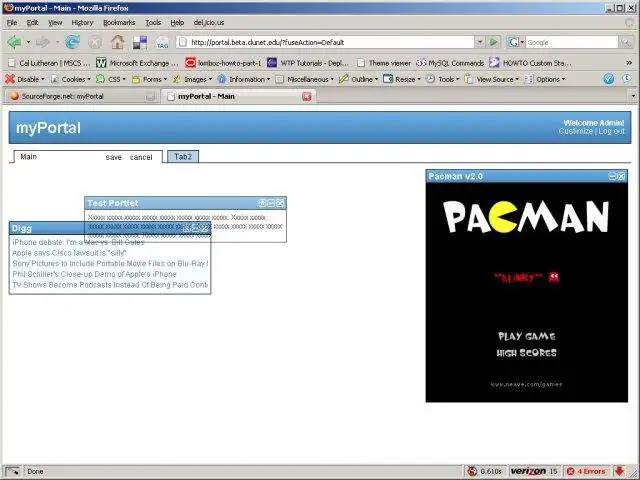Image resolution: width=640 pixels, height=480 pixels.
Task: Close the Pacman v2.0 portlet
Action: (x=621, y=176)
